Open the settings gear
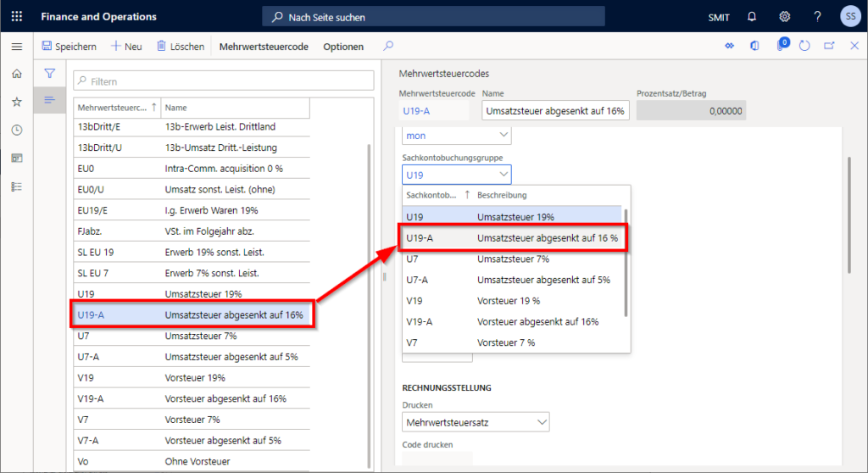This screenshot has width=868, height=473. coord(784,17)
